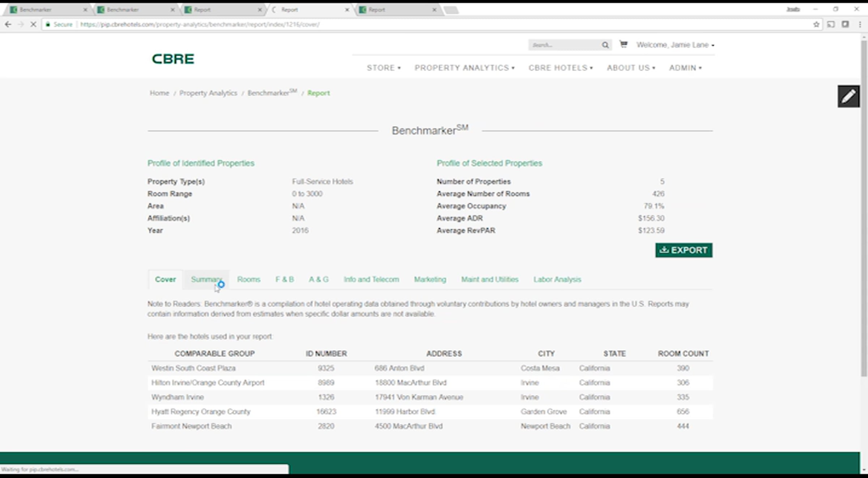Go to Property Analytics breadcrumb link
This screenshot has width=868, height=478.
208,93
